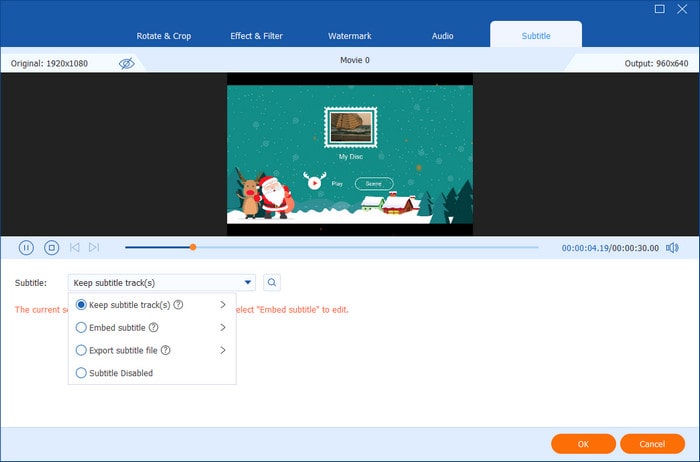Open help for Keep subtitle track(s)
This screenshot has height=462, width=700.
point(178,305)
